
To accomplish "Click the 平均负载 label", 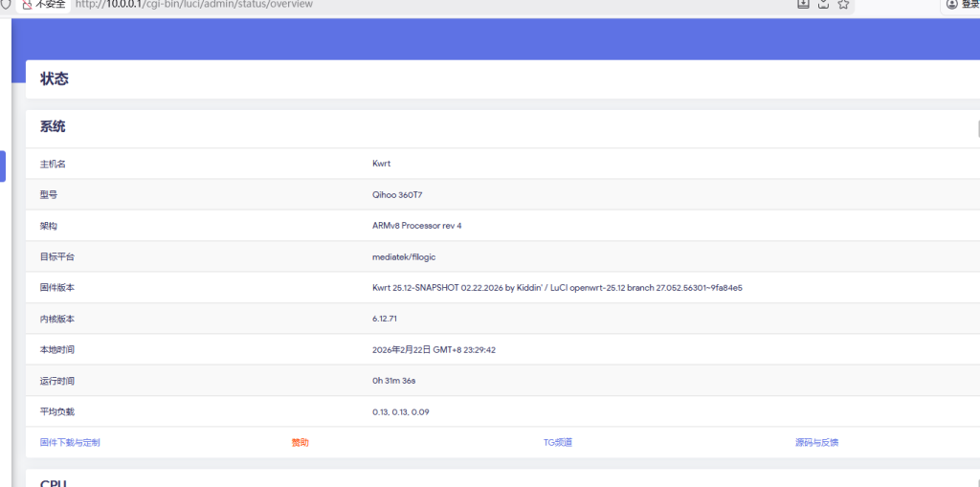I will (56, 411).
